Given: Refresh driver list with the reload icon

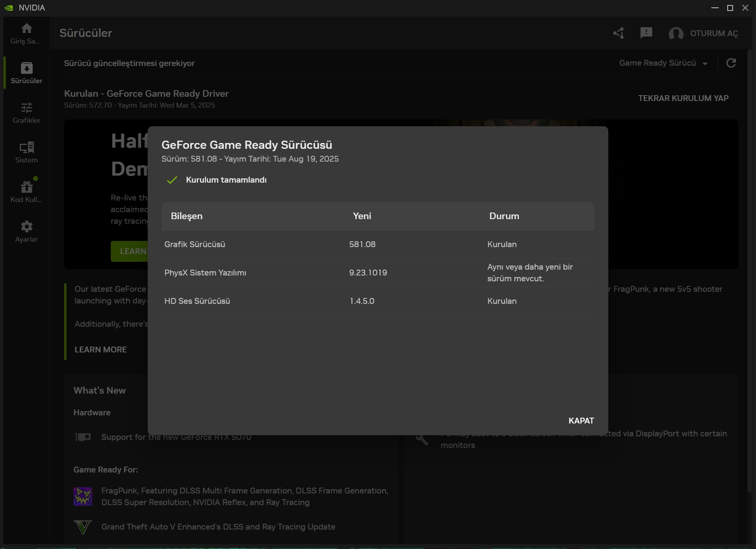Looking at the screenshot, I should pos(731,63).
